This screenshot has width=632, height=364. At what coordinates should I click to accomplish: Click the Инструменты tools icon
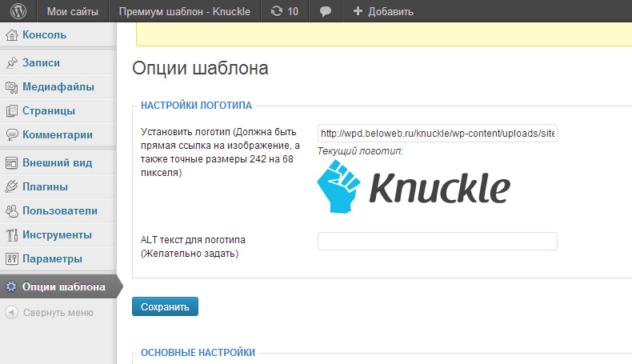pos(11,235)
